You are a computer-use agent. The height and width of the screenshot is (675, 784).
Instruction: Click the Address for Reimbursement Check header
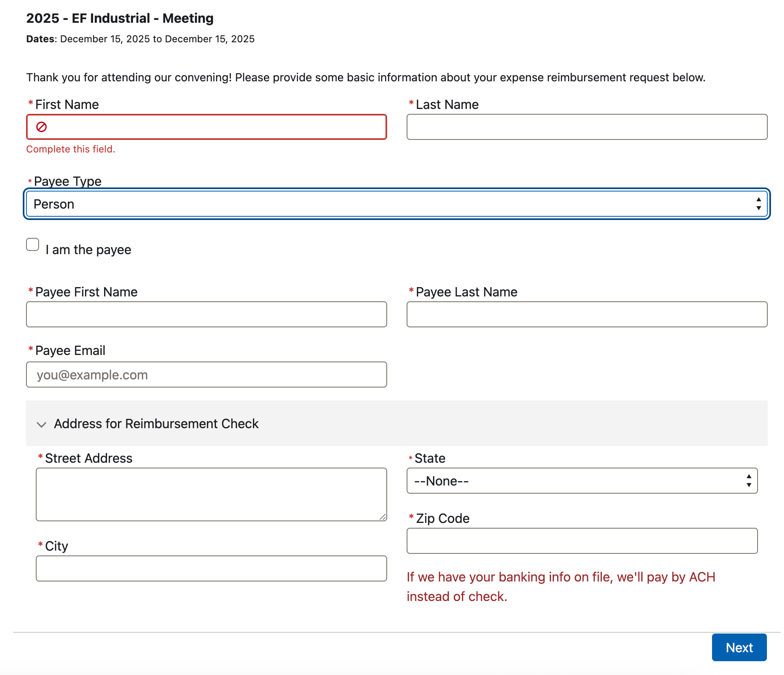156,424
